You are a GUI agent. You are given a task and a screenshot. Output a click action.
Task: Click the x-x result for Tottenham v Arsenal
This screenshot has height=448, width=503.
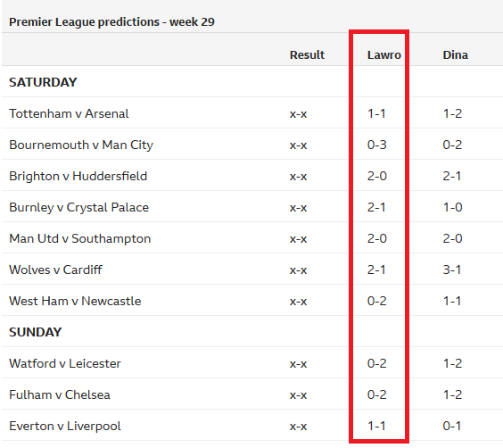pyautogui.click(x=299, y=114)
